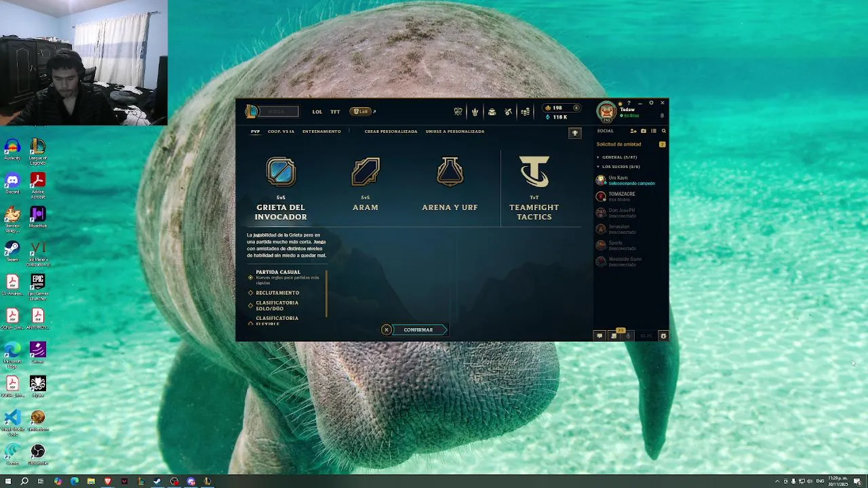This screenshot has height=488, width=868.
Task: Open Unirse a Personalizada tab
Action: pyautogui.click(x=455, y=131)
